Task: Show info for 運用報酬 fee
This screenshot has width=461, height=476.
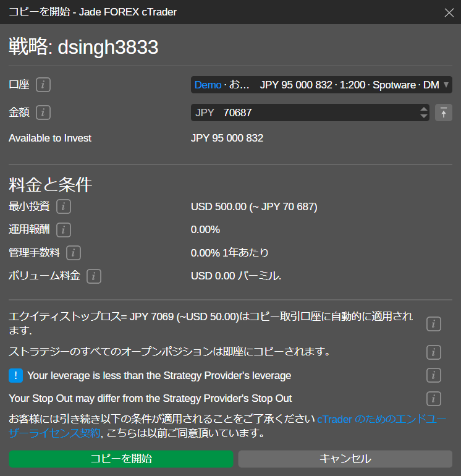Action: tap(64, 230)
